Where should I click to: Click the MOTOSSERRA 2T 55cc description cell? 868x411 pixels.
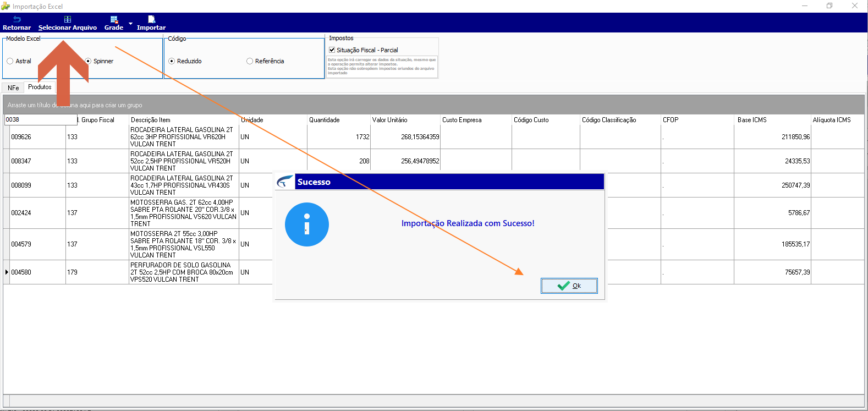[x=183, y=244]
